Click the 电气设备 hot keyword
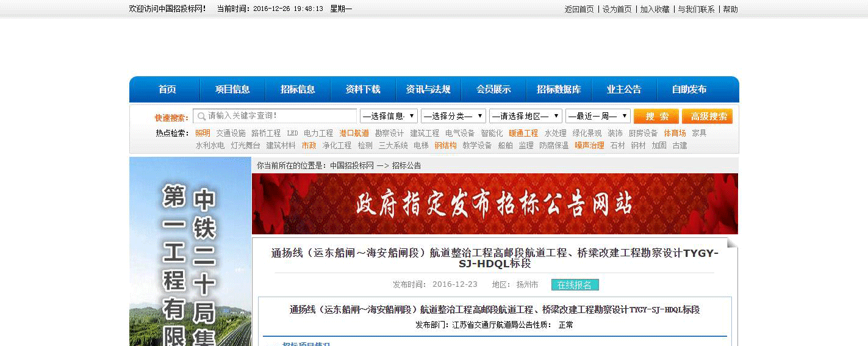This screenshot has width=868, height=346. [x=460, y=133]
